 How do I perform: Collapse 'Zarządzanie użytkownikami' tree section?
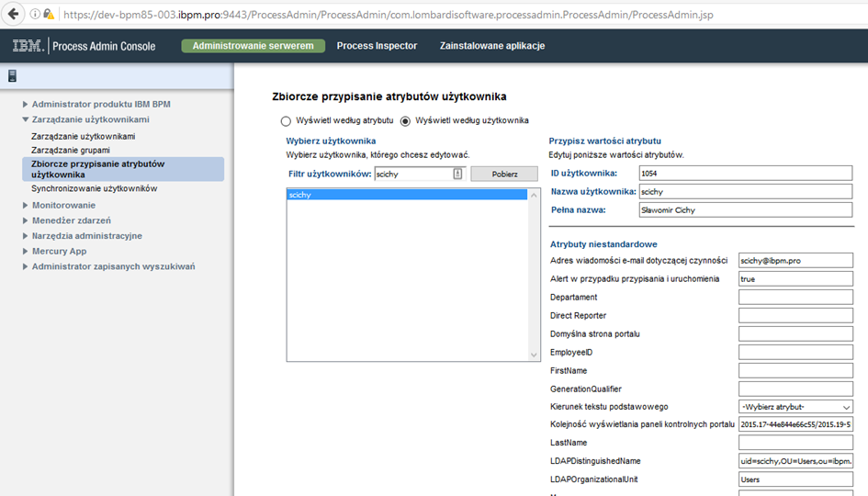[25, 119]
